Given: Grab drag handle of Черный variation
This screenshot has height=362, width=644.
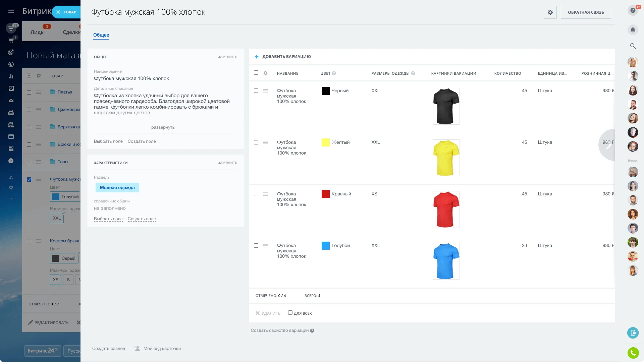Looking at the screenshot, I should point(266,91).
